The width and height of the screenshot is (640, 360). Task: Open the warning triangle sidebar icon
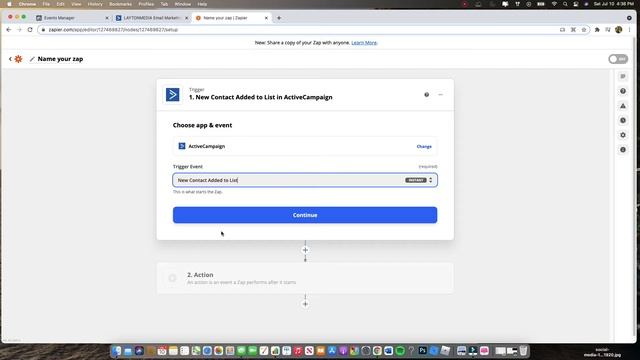[623, 106]
